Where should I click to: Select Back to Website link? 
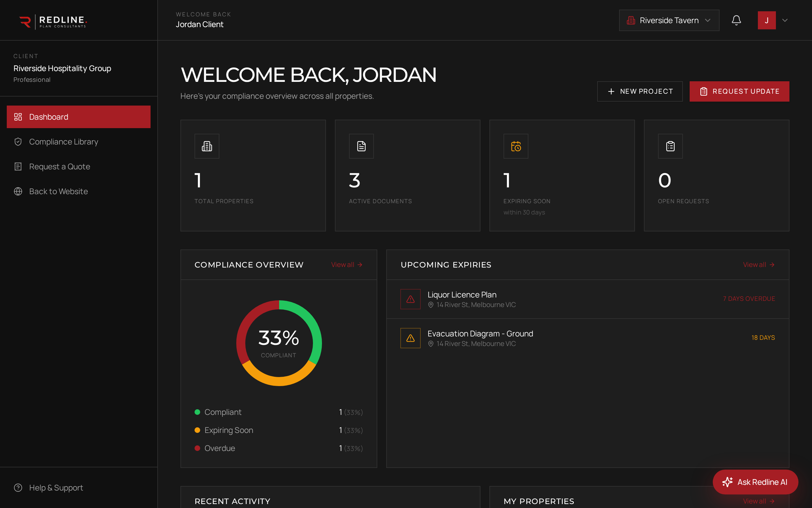coord(78,192)
